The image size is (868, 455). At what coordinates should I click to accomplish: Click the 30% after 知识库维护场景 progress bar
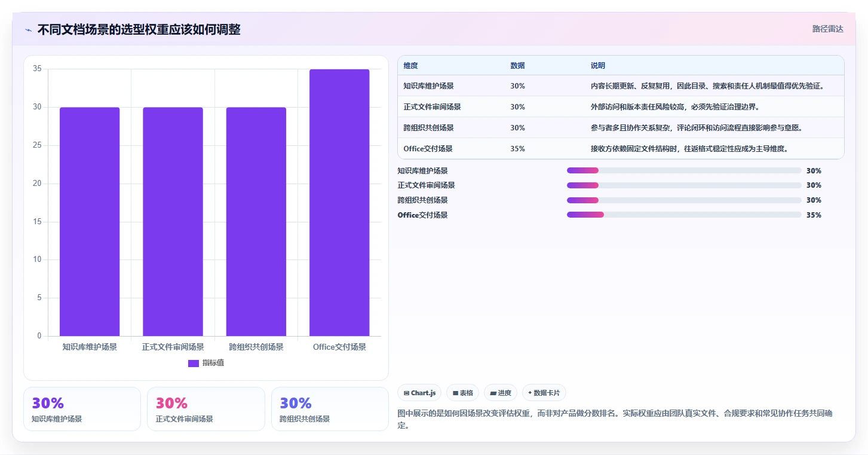tap(814, 171)
